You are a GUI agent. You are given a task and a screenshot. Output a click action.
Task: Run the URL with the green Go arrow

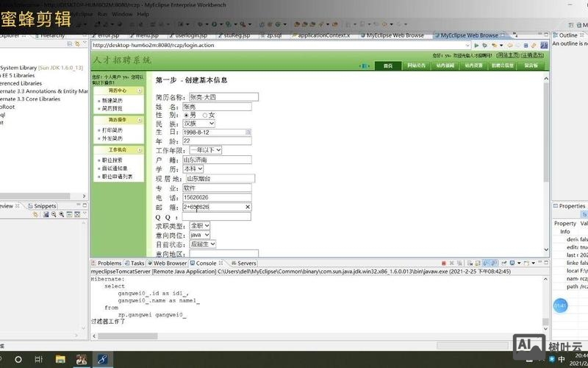coord(476,46)
